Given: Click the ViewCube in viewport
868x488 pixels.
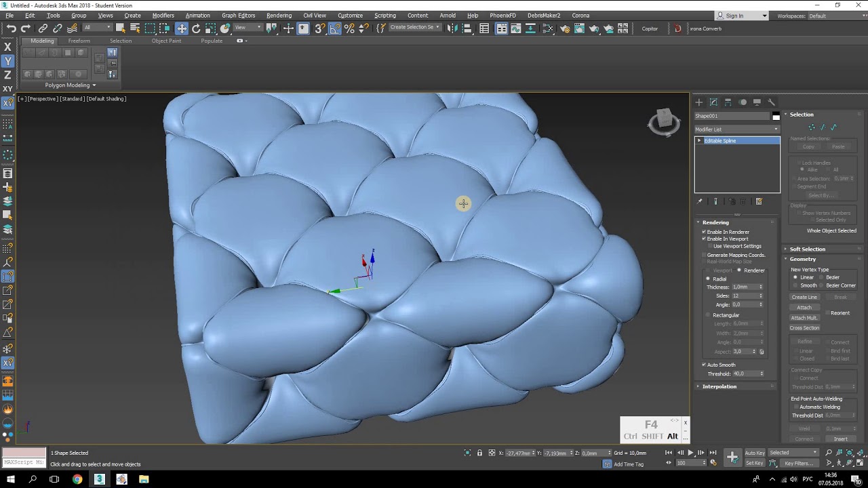Looking at the screenshot, I should click(x=664, y=122).
